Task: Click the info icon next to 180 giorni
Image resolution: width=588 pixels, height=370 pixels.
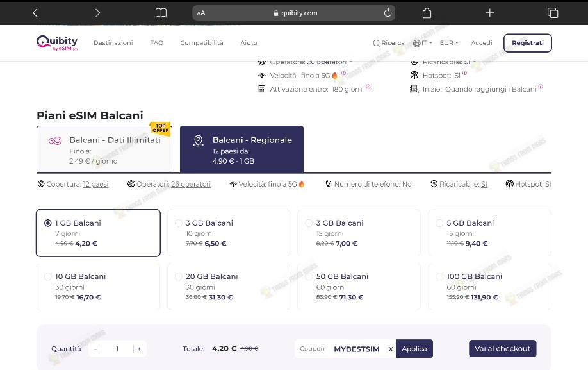Action: point(368,87)
